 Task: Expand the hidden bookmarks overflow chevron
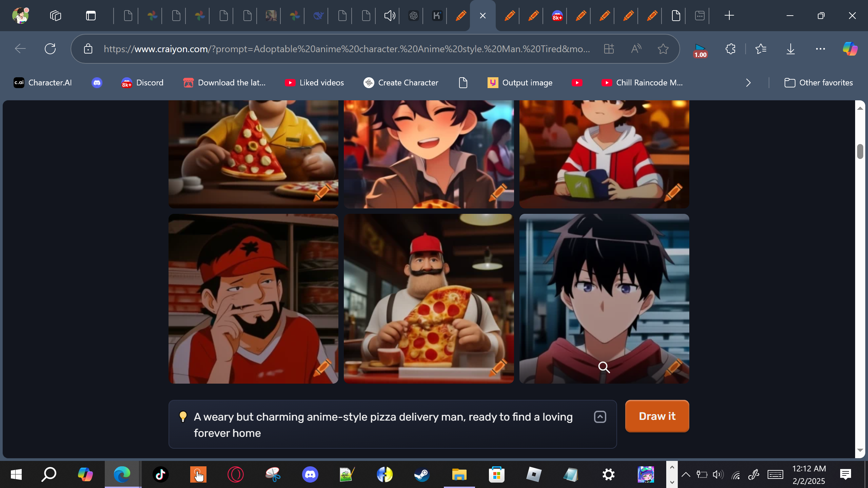tap(748, 83)
